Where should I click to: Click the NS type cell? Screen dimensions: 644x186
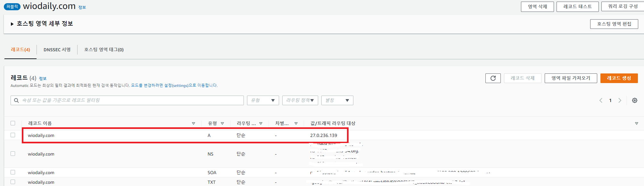[x=211, y=154]
